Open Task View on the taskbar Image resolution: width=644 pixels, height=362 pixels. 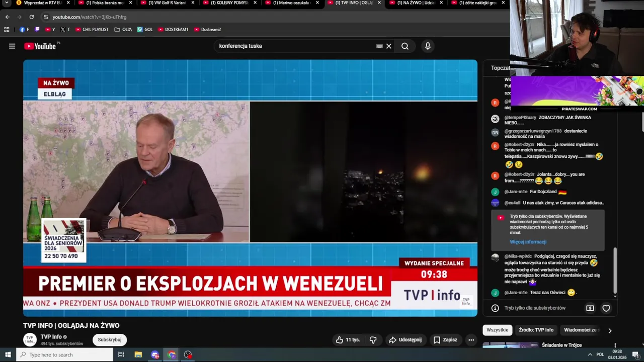121,355
